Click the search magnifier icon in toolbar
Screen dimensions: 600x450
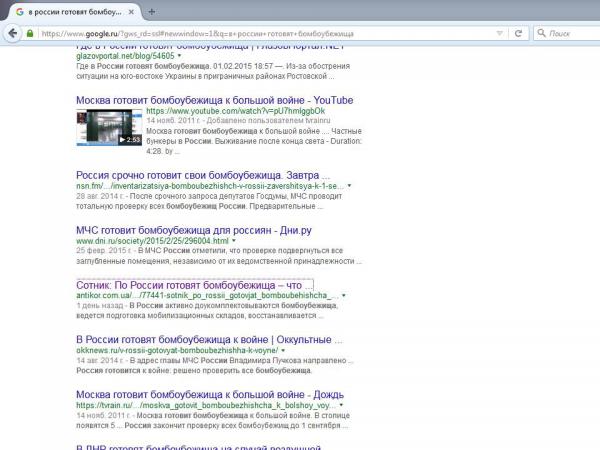tap(541, 33)
